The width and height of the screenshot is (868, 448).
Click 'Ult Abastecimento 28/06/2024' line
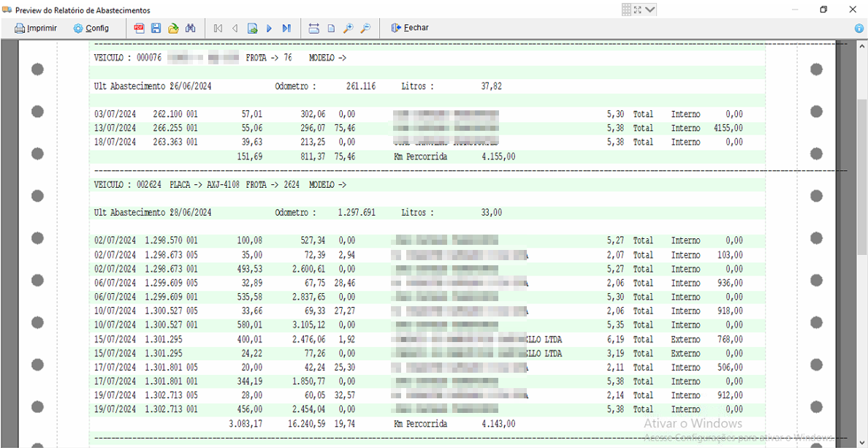coord(153,213)
